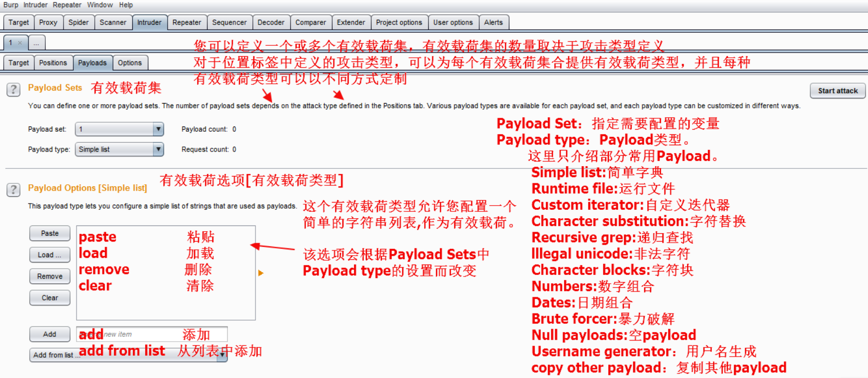Select Intruder attack tab 1
This screenshot has width=868, height=378.
(x=10, y=43)
